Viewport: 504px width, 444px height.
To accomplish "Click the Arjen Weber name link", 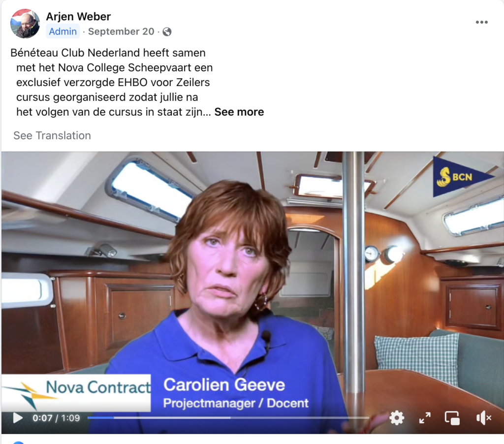I will point(78,16).
